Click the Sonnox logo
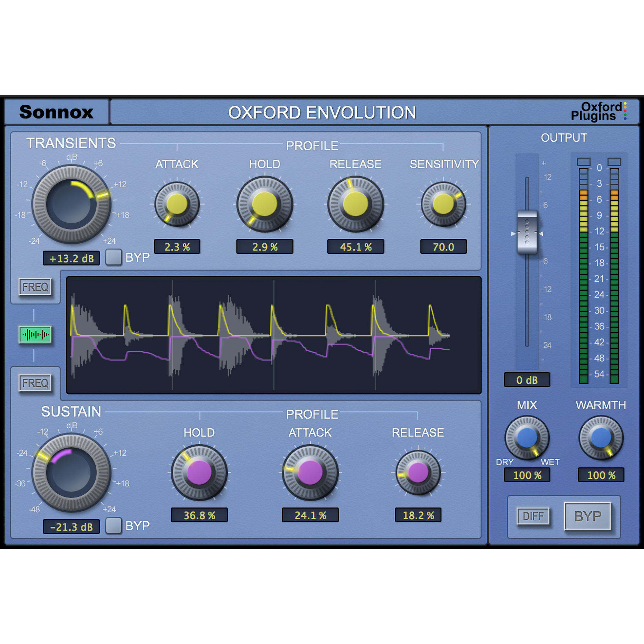 click(x=57, y=112)
